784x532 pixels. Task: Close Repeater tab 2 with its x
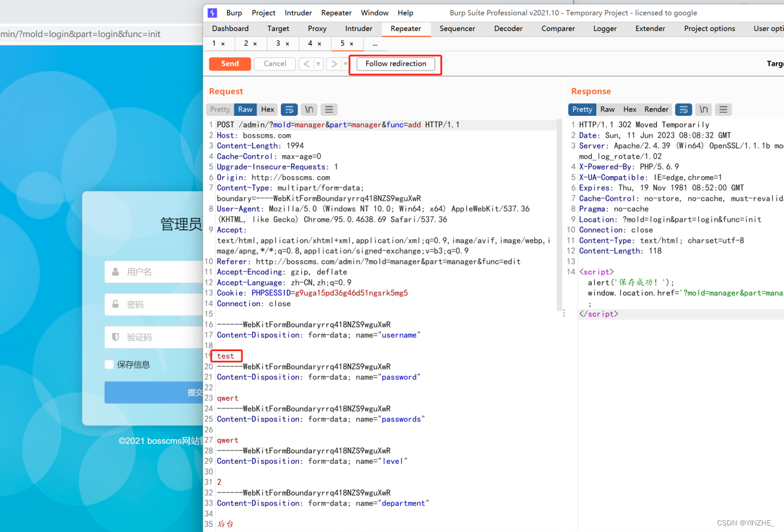pyautogui.click(x=255, y=44)
